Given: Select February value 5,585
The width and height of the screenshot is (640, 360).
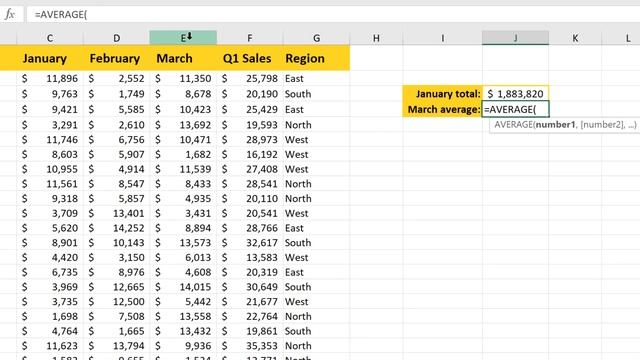Looking at the screenshot, I should pyautogui.click(x=117, y=109).
